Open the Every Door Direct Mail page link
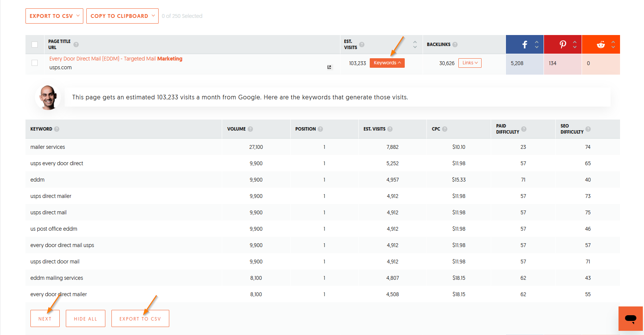The image size is (644, 335). (x=116, y=59)
